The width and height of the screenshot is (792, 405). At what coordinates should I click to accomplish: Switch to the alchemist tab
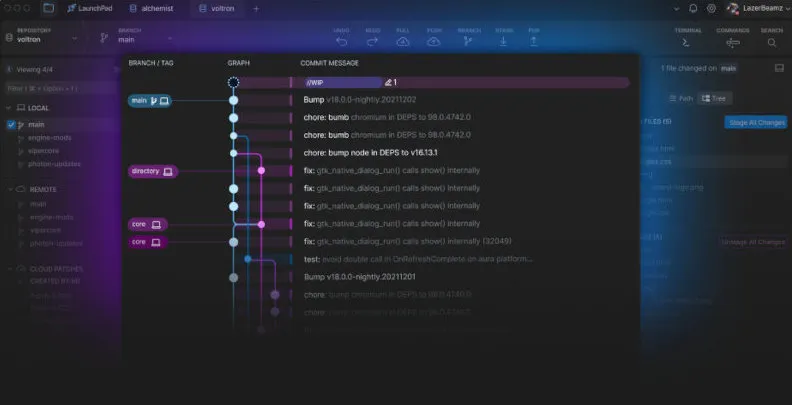[152, 9]
